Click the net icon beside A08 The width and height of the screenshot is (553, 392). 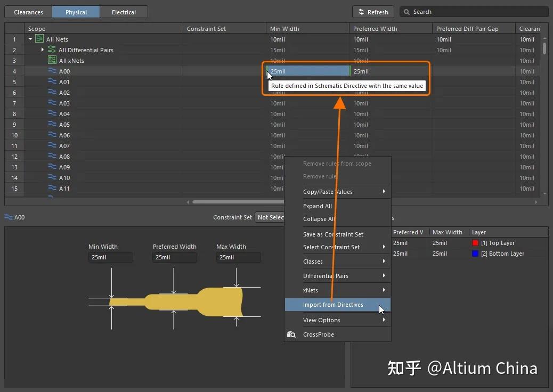tap(52, 156)
